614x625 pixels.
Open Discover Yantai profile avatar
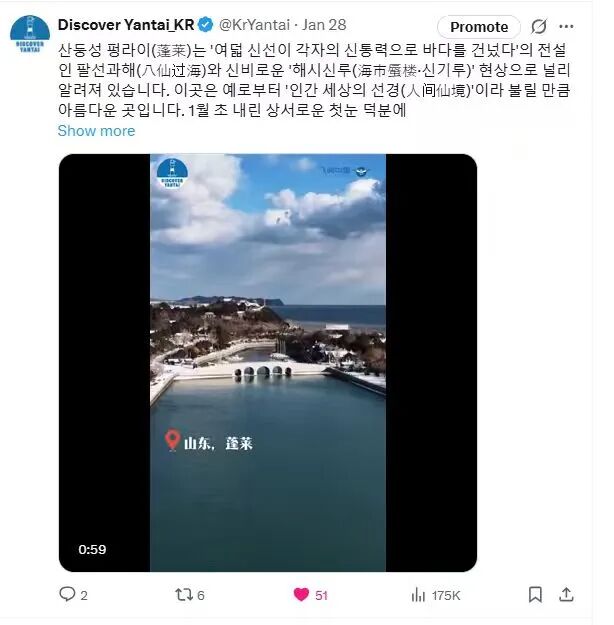[30, 34]
